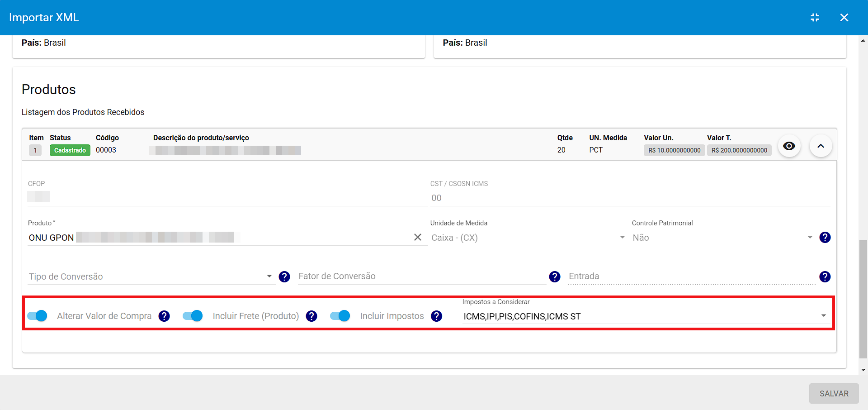
Task: Toggle the Incluir Frete (Produto) switch
Action: click(x=193, y=316)
